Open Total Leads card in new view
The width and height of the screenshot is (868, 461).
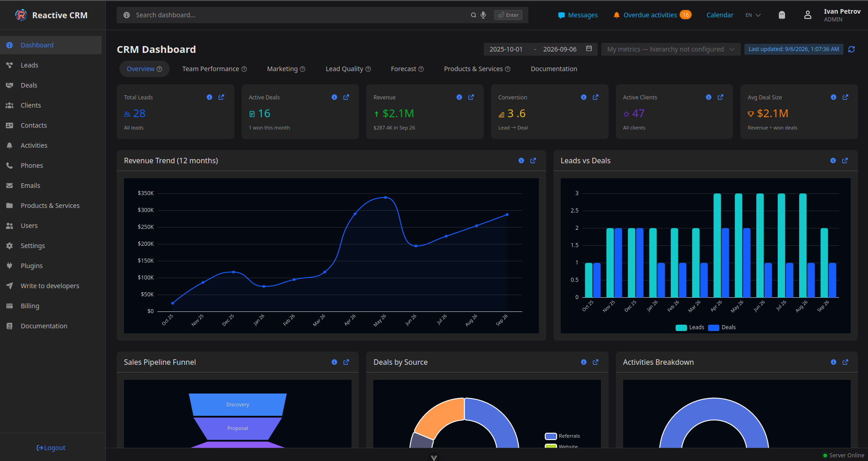221,97
